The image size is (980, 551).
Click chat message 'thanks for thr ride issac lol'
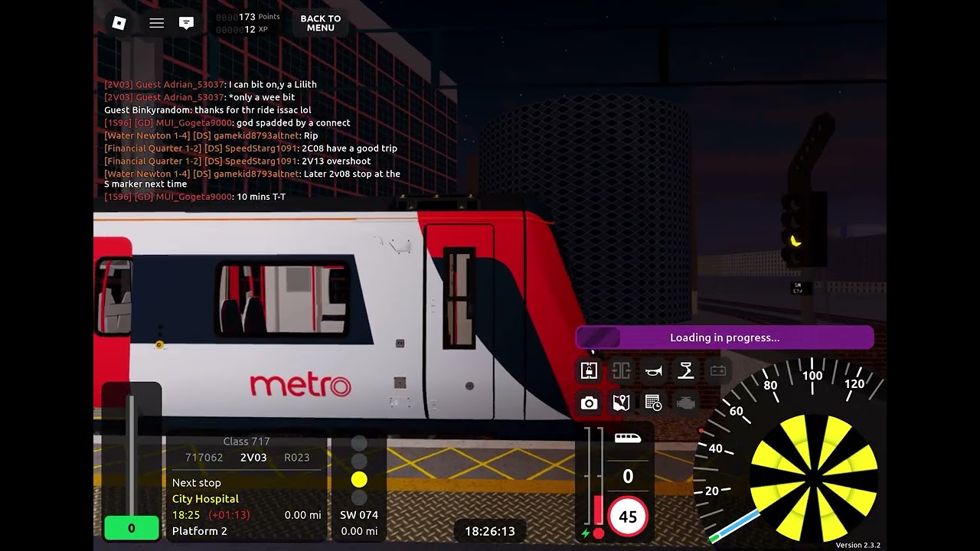coord(253,110)
